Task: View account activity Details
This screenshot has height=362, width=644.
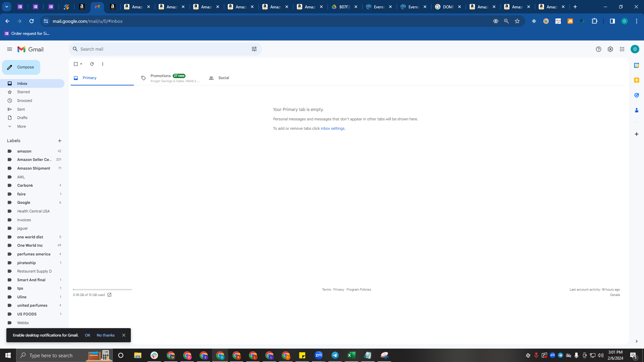Action: [x=615, y=295]
